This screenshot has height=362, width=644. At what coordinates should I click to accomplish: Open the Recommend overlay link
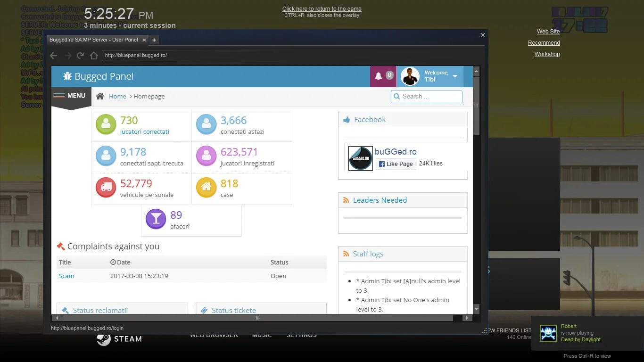click(x=544, y=43)
